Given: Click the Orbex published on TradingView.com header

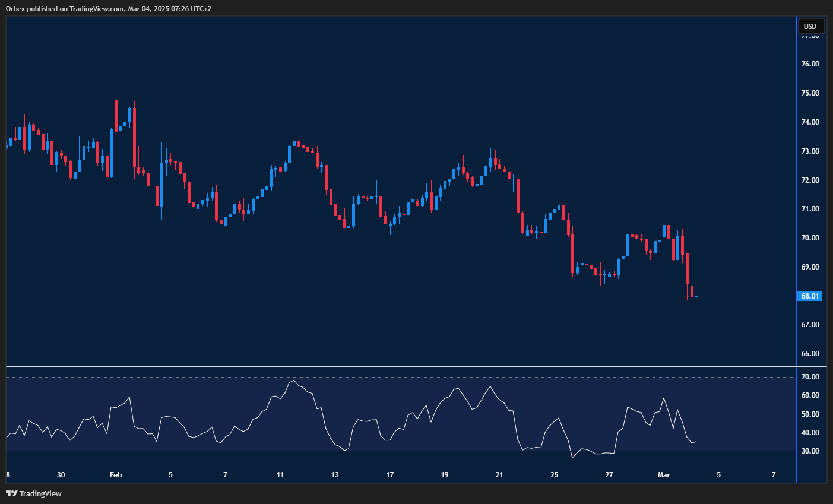Looking at the screenshot, I should click(x=109, y=8).
